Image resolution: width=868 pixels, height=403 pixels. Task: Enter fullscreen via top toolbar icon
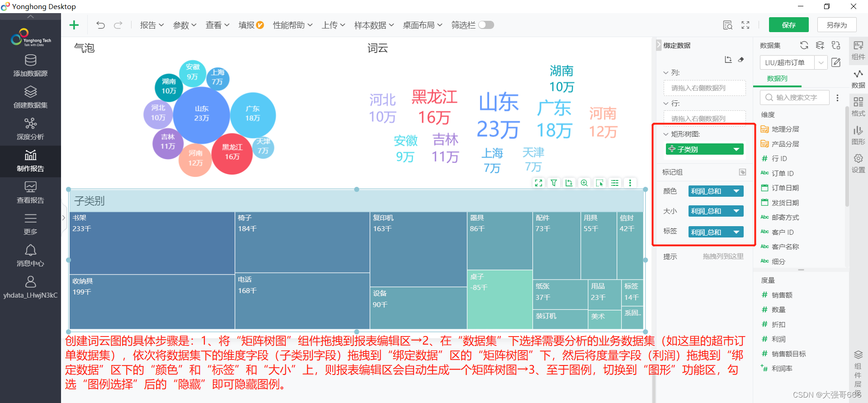pos(745,25)
